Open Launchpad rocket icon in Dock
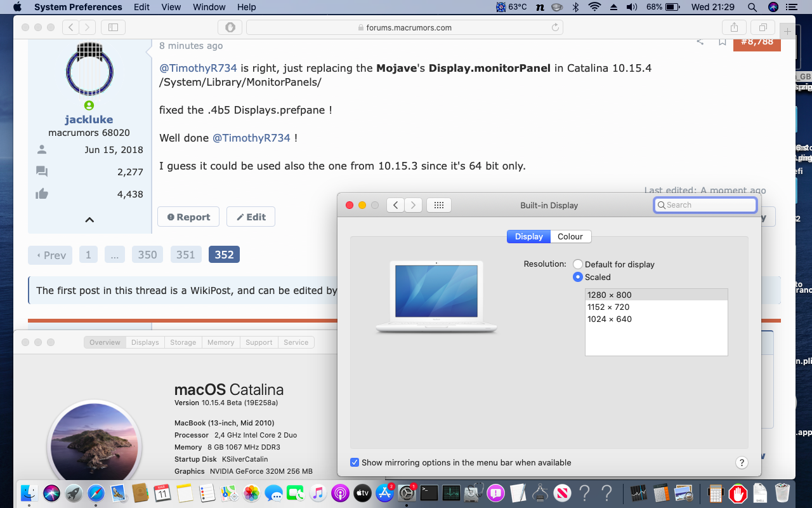Screen dimensions: 812x508 pos(74,493)
